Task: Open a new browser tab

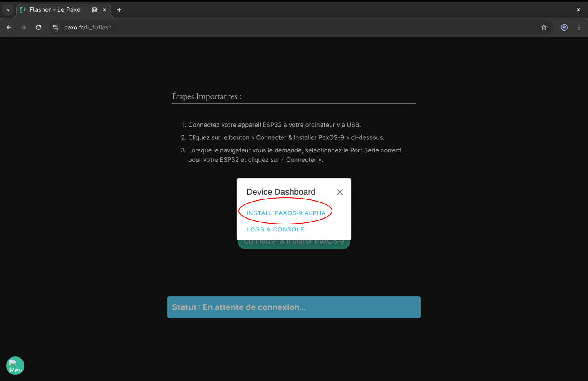Action: coord(119,9)
